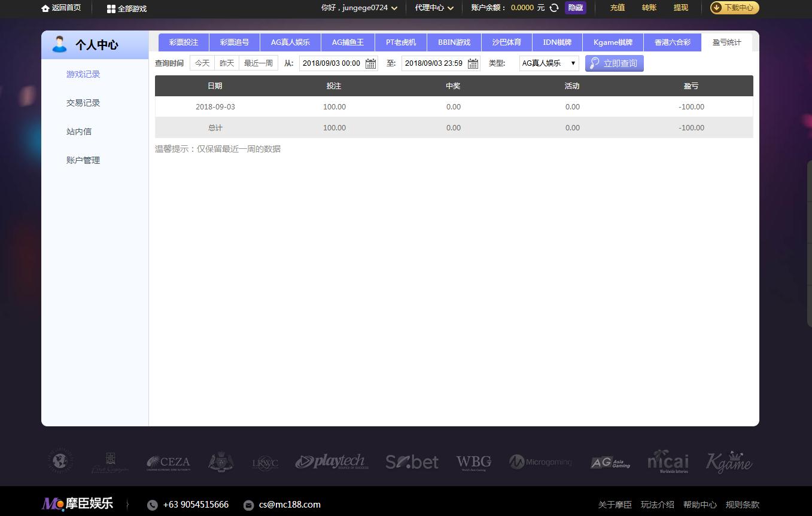Select the 最近一周 time filter
Screen dimensions: 812x516
[x=258, y=62]
